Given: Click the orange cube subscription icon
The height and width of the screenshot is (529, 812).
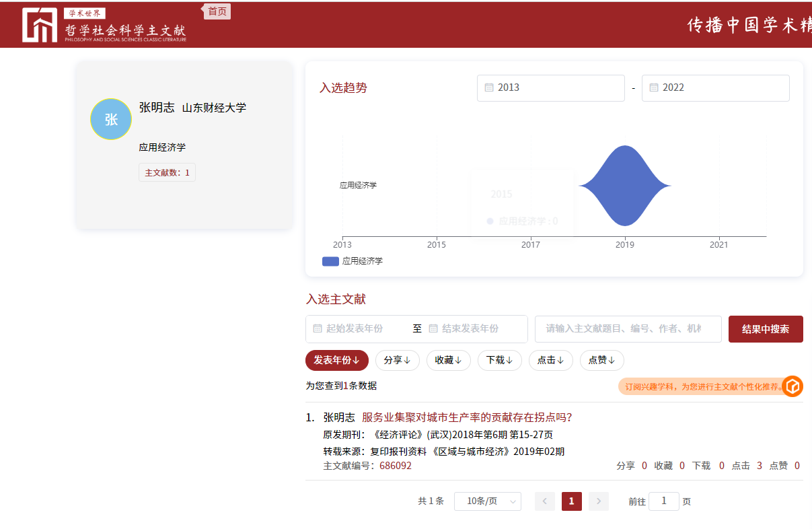Looking at the screenshot, I should click(792, 386).
